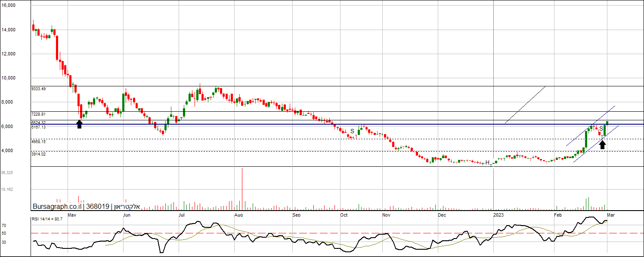Click the 70 level on the RSI axis

(x=3, y=225)
